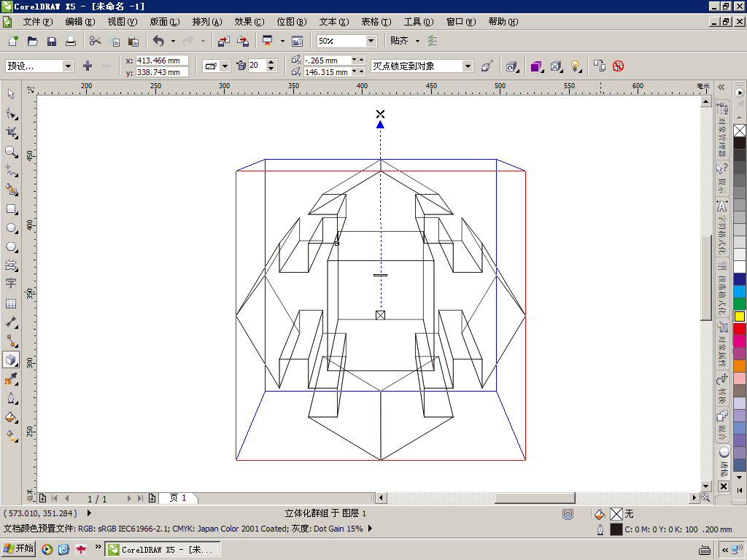Pick the yellow color swatch
The height and width of the screenshot is (560, 747).
(x=740, y=316)
